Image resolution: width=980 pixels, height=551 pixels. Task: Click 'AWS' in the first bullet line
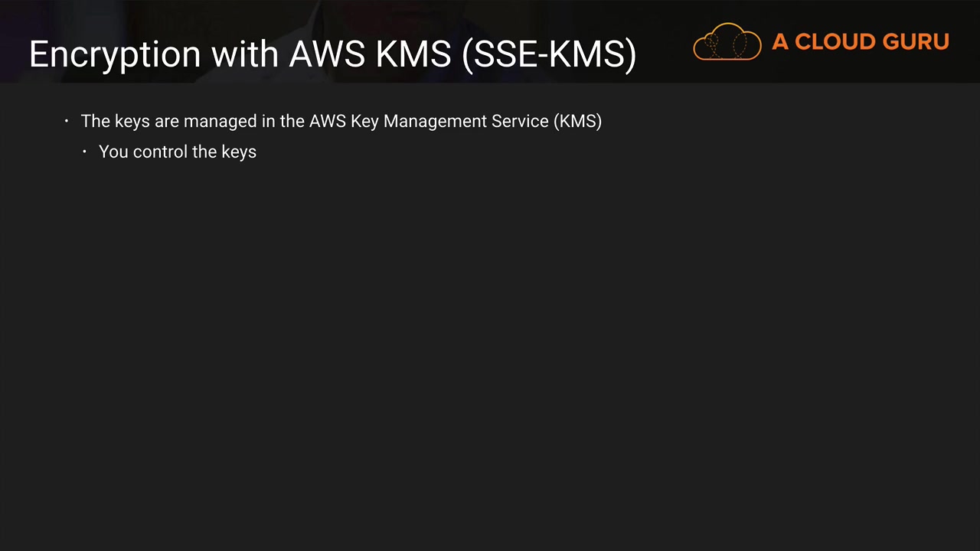[328, 122]
